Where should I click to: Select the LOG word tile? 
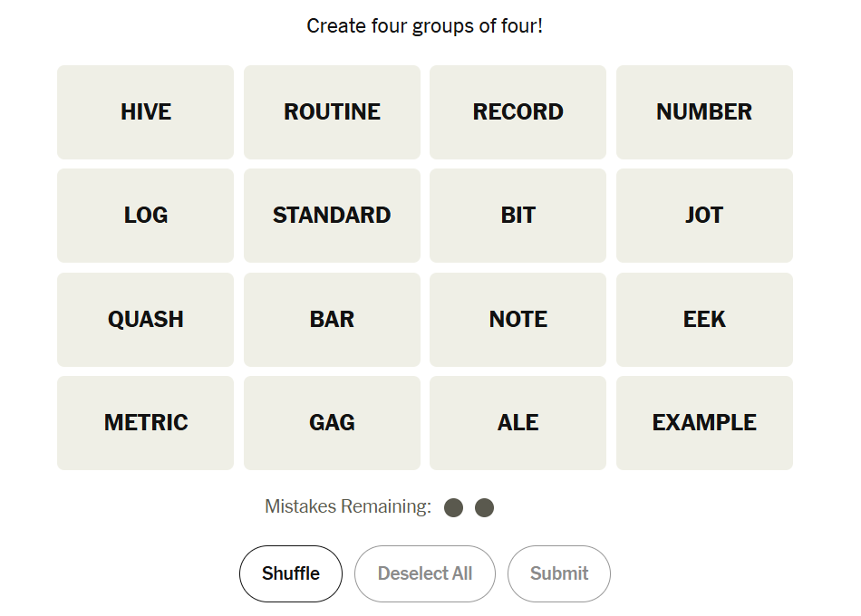coord(145,216)
